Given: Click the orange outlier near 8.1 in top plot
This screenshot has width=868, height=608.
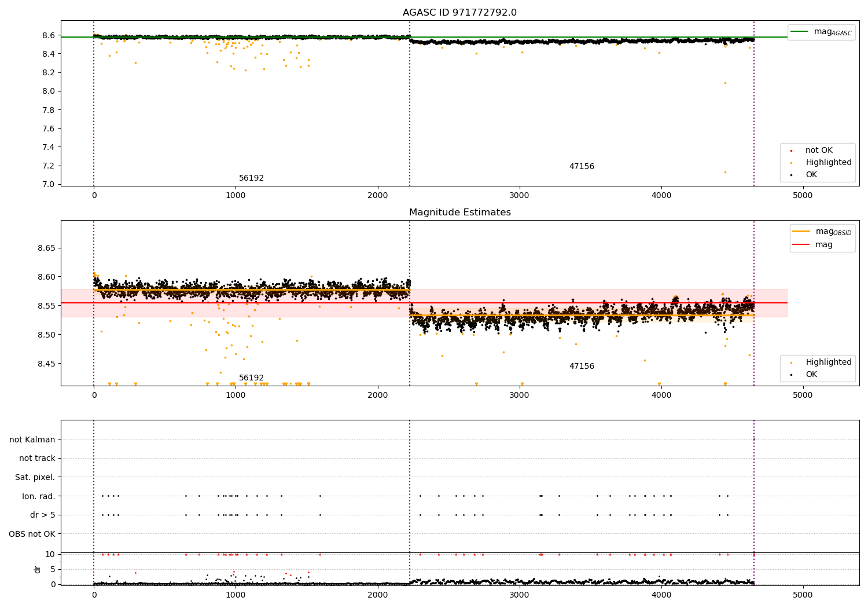Looking at the screenshot, I should click(725, 83).
